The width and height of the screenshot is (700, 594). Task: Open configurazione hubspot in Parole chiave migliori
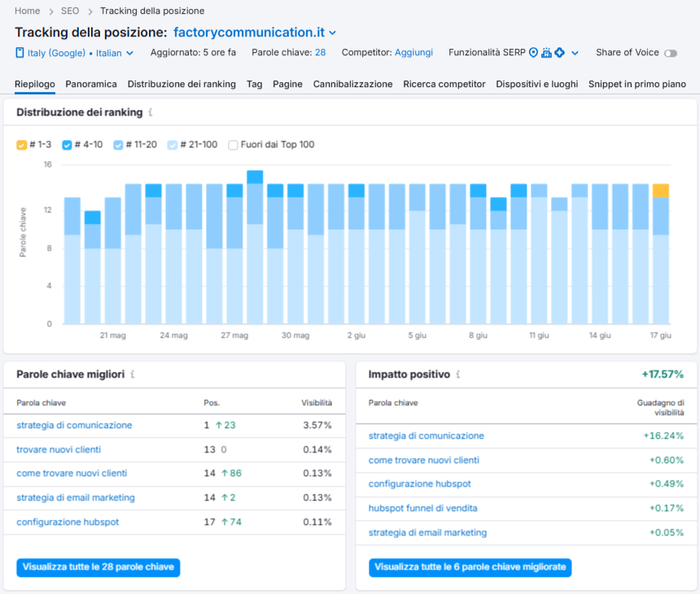pos(68,522)
